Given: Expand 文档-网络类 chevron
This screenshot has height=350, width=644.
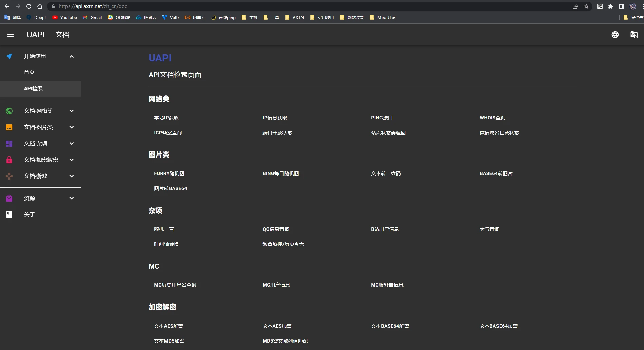Looking at the screenshot, I should (x=72, y=111).
